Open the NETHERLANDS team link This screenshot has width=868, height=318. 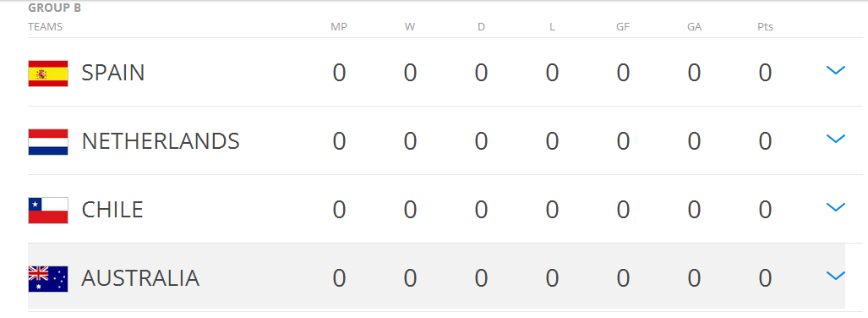coord(161,142)
